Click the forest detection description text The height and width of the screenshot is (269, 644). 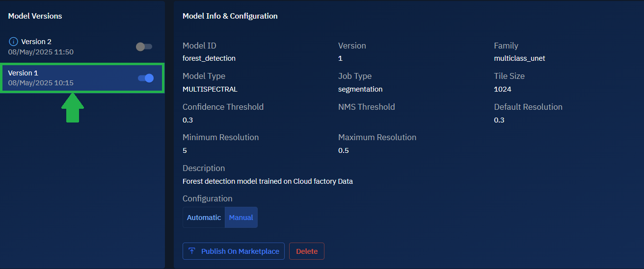tap(268, 181)
